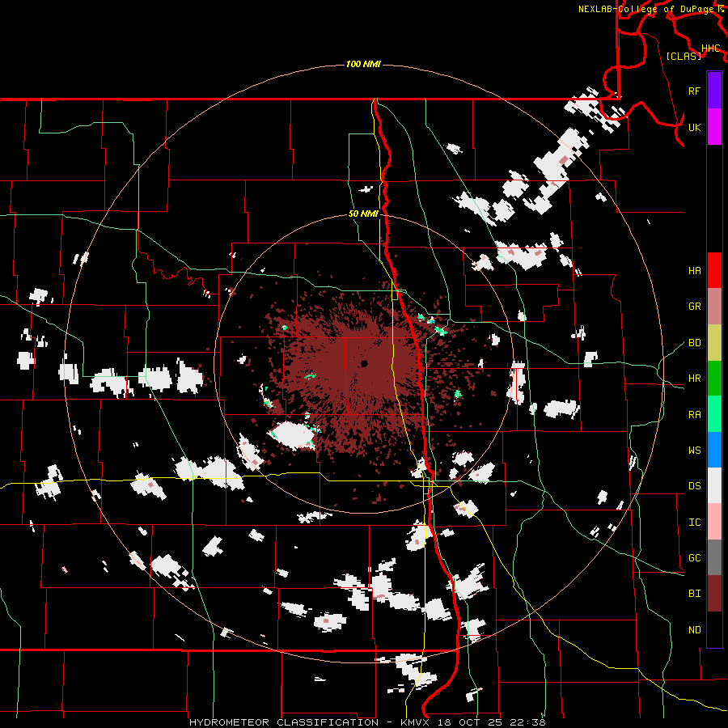
Task: Click the DS legend label
Action: click(694, 485)
